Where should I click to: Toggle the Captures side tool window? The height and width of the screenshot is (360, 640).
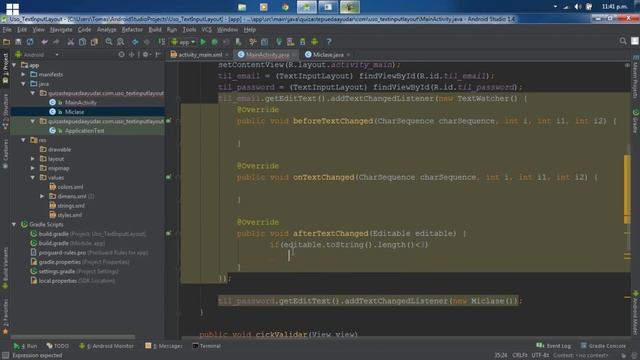(x=5, y=154)
